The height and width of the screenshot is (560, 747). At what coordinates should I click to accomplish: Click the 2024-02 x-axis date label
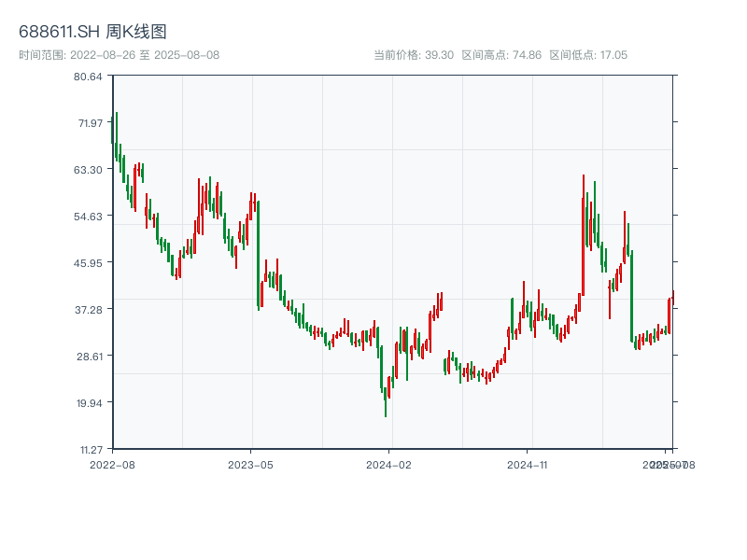[388, 464]
